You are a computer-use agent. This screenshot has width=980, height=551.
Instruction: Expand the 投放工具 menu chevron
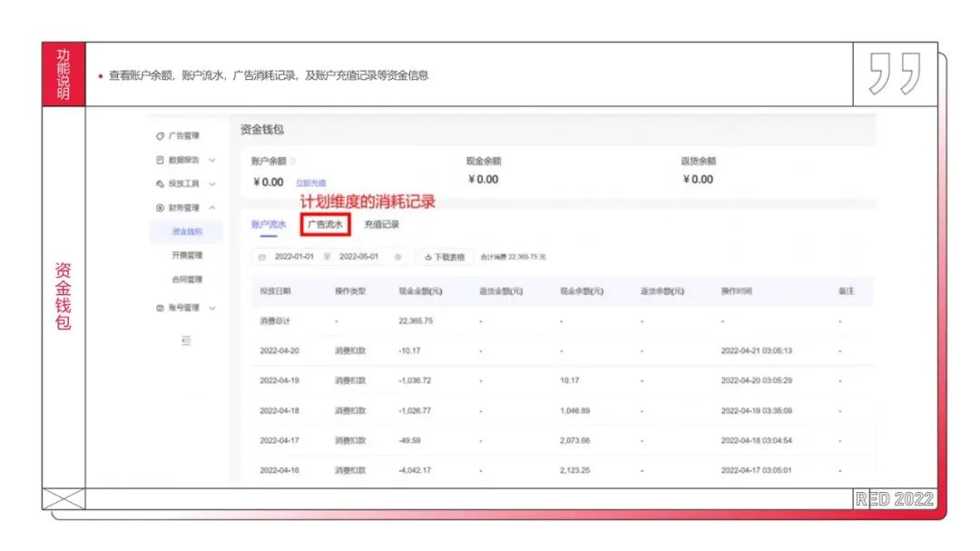tap(212, 184)
